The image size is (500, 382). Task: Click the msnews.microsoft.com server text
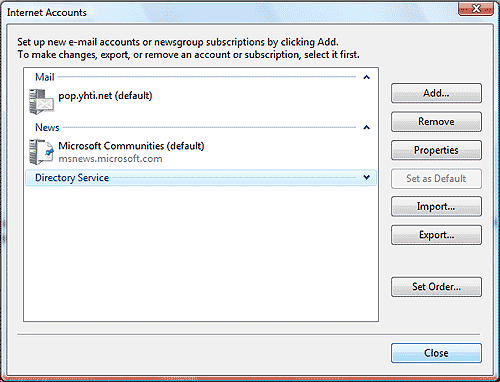110,159
